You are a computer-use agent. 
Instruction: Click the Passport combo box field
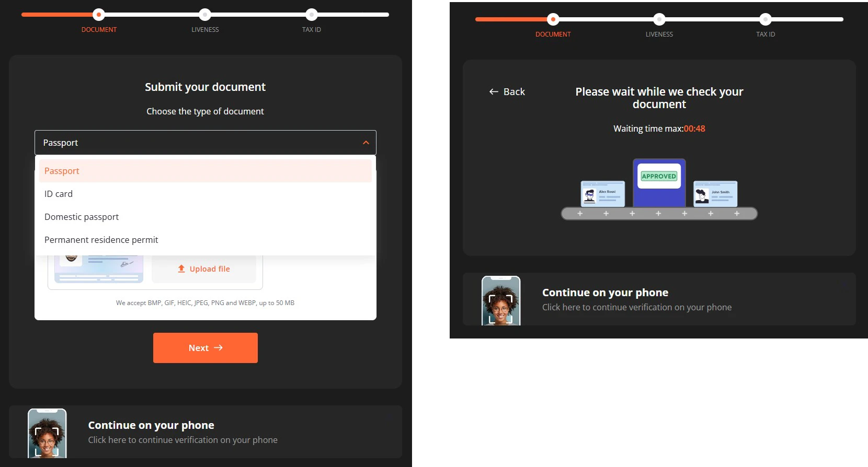pos(199,143)
